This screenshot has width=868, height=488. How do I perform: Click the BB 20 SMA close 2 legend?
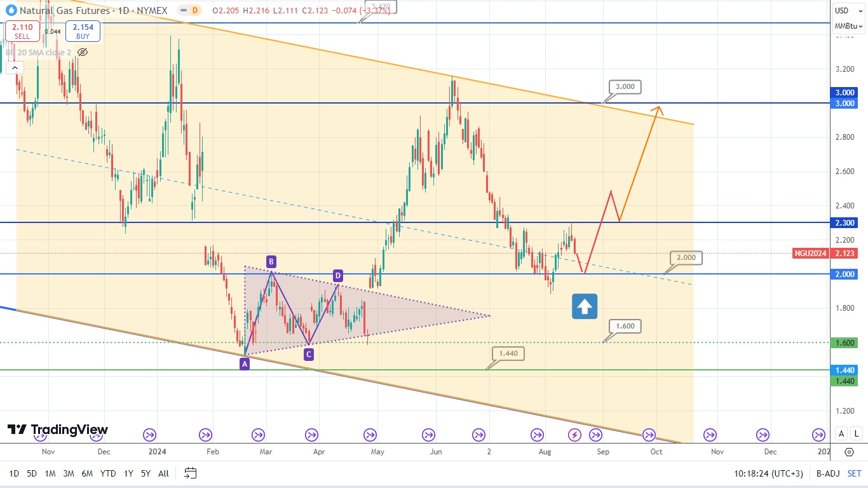point(39,52)
